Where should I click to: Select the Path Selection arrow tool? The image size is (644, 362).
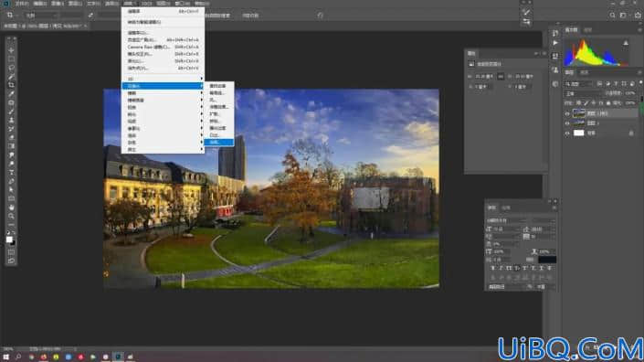[11, 190]
